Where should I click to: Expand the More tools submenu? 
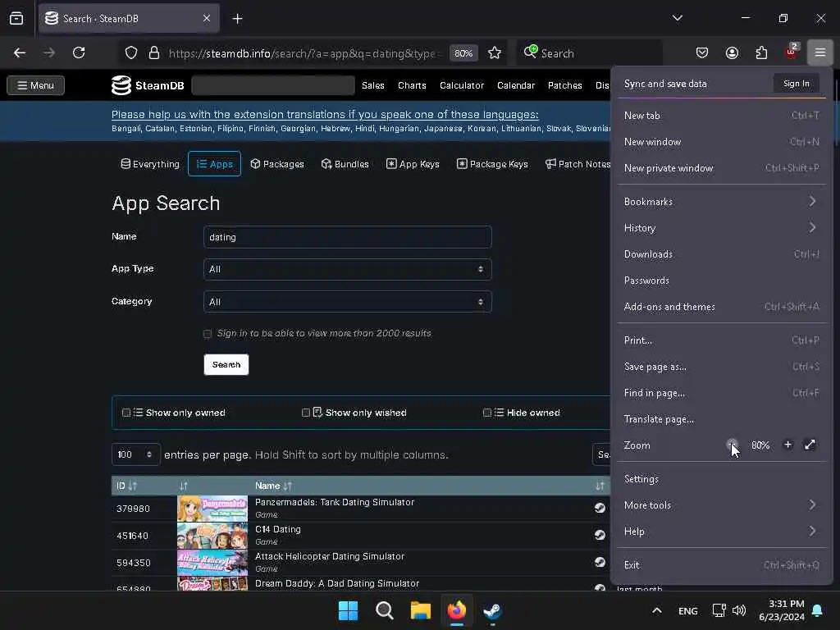point(721,504)
